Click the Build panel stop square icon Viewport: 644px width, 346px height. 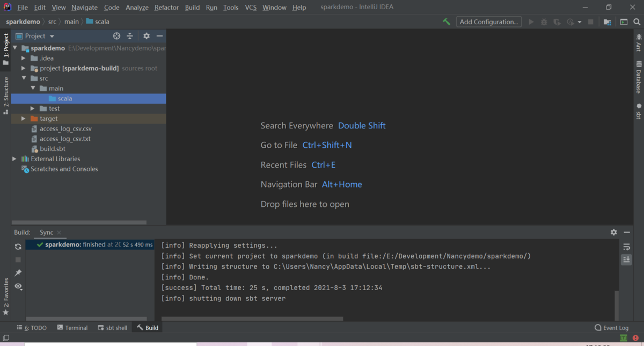pyautogui.click(x=18, y=259)
